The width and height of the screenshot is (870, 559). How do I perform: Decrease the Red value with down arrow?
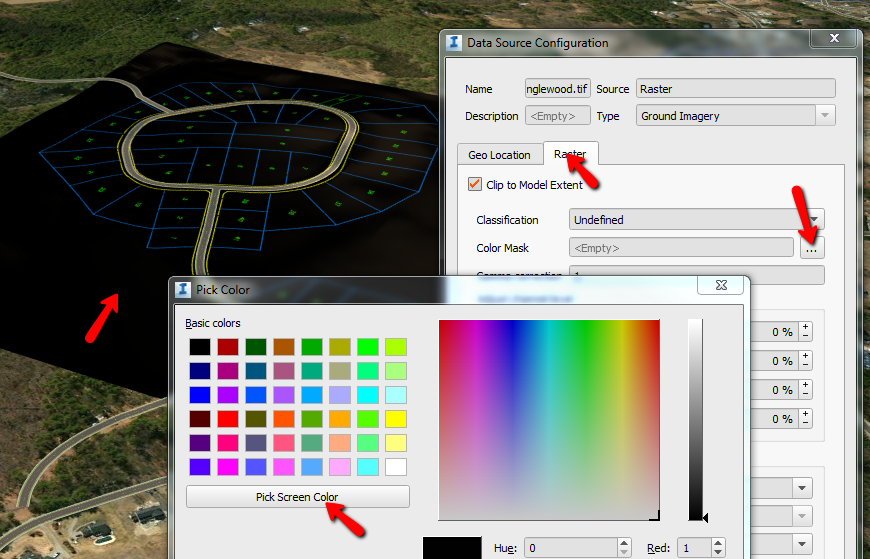(x=718, y=553)
